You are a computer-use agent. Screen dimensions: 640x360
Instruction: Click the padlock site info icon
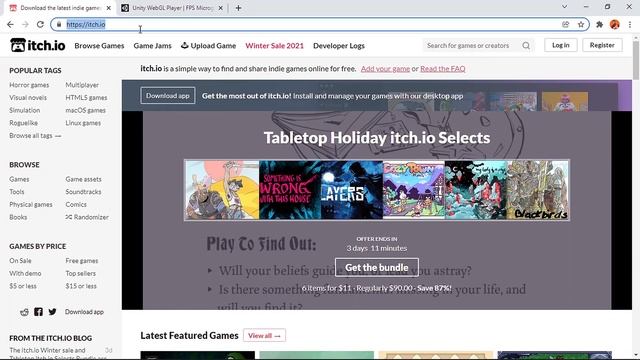pyautogui.click(x=59, y=24)
